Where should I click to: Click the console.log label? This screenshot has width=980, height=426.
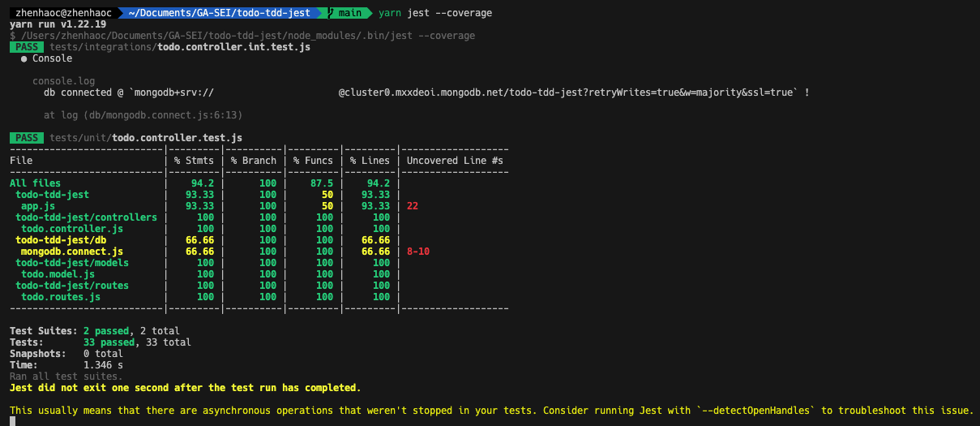[64, 81]
